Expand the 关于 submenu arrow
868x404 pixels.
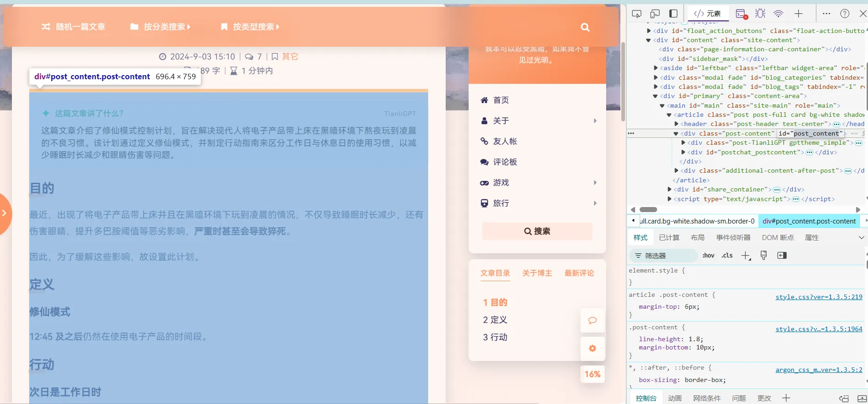click(595, 121)
